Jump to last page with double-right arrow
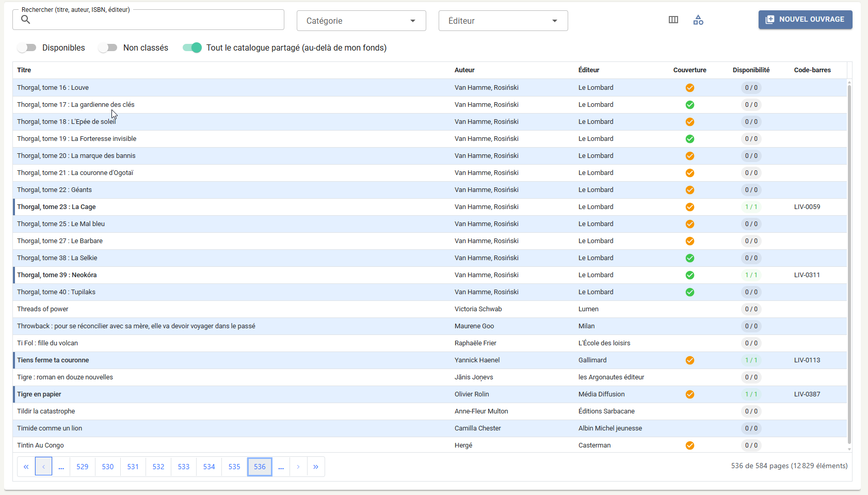The image size is (868, 495). (316, 467)
